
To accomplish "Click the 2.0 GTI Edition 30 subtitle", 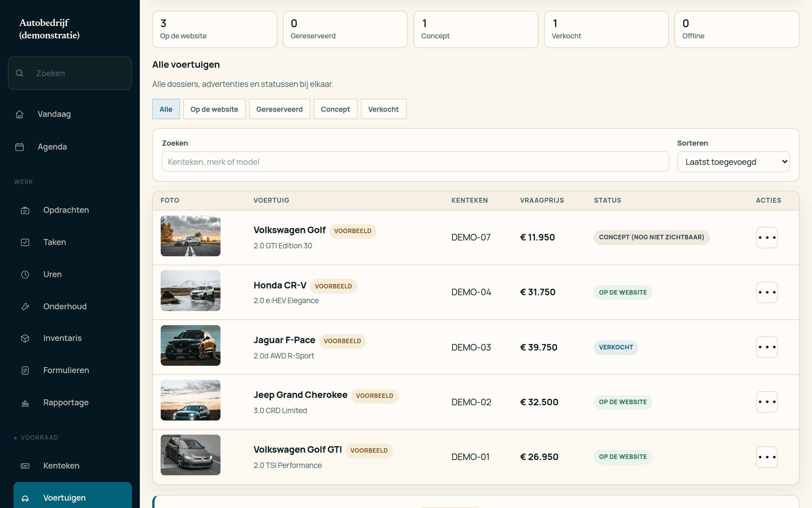I will point(283,246).
